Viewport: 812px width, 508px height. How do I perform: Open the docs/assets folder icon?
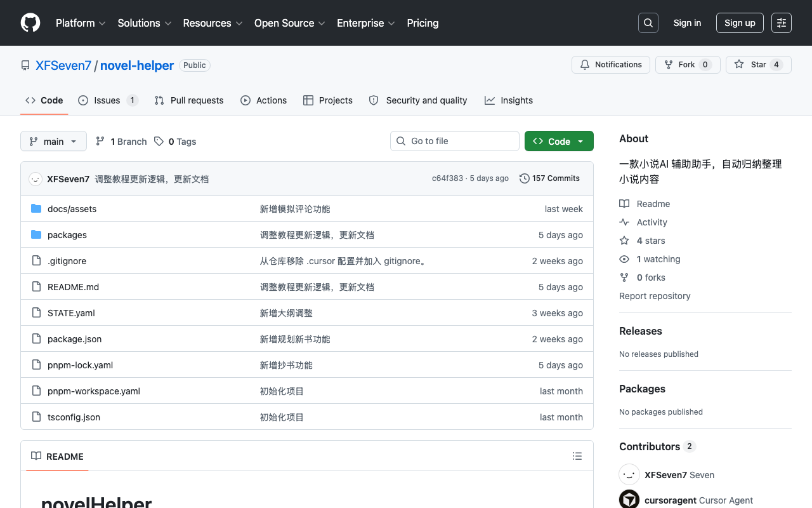[x=36, y=209]
